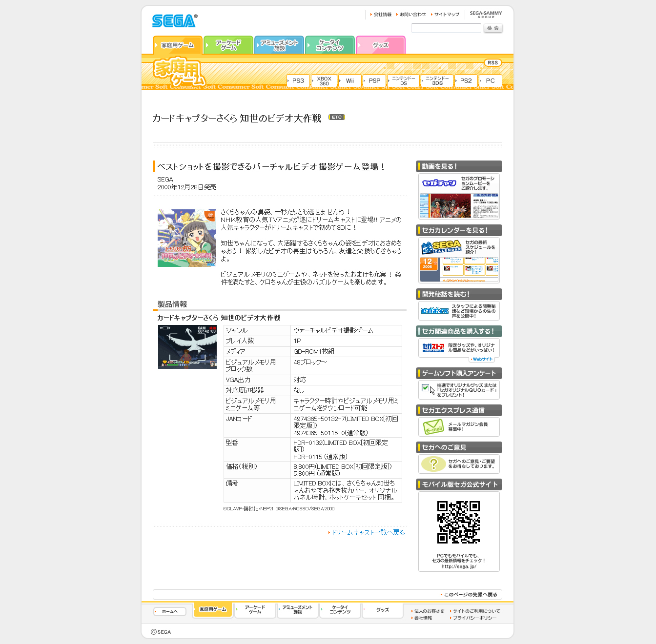Click the セガ関連商品を購入する! sidebar heading
This screenshot has width=656, height=644.
coord(459,331)
